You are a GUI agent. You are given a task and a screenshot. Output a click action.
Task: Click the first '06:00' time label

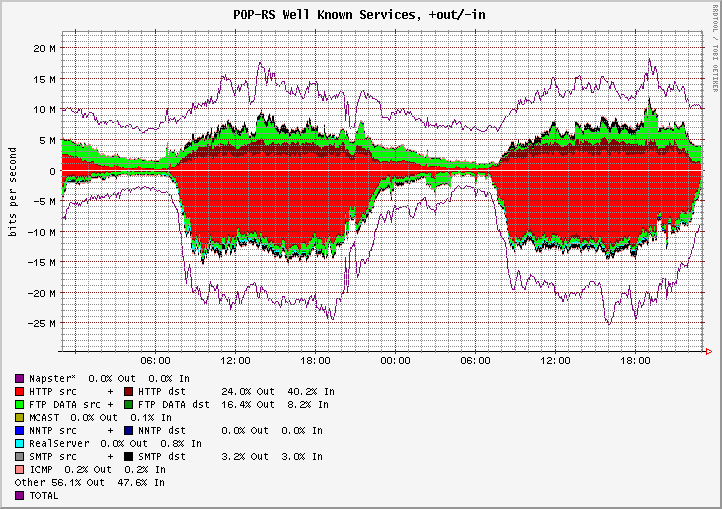pyautogui.click(x=155, y=360)
